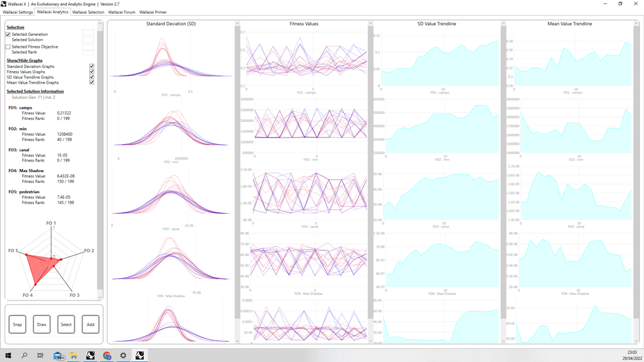Open the Settings gear in the taskbar
Viewport: 644px width, 362px height.
[124, 356]
